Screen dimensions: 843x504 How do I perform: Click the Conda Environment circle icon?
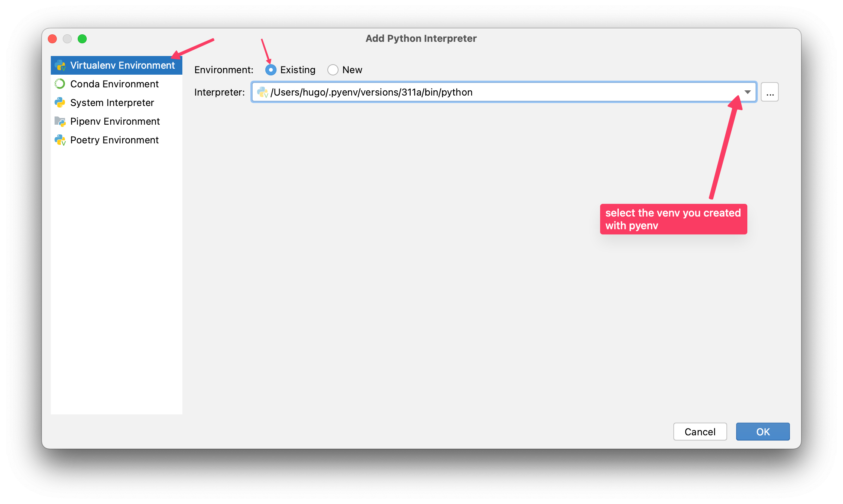tap(60, 84)
